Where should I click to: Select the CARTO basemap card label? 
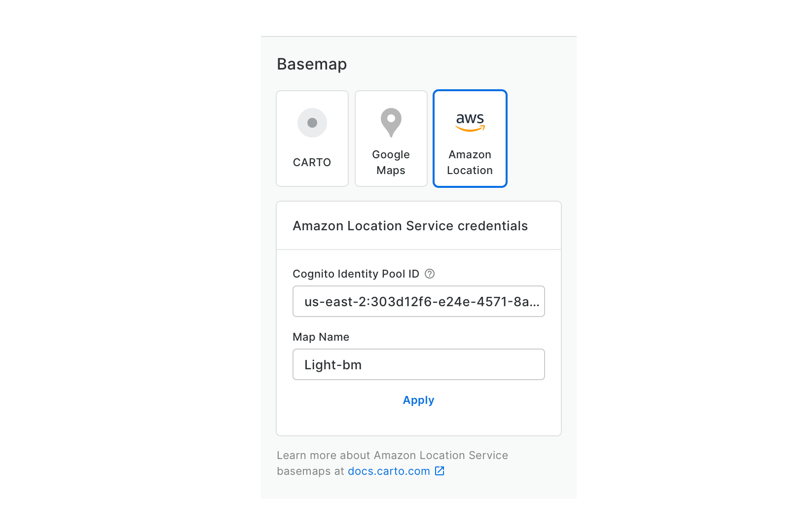pyautogui.click(x=312, y=162)
